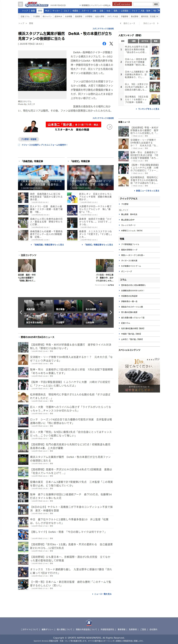Open 前田愛 recommended content thumbnail
The height and width of the screenshot is (644, 178).
[27, 266]
